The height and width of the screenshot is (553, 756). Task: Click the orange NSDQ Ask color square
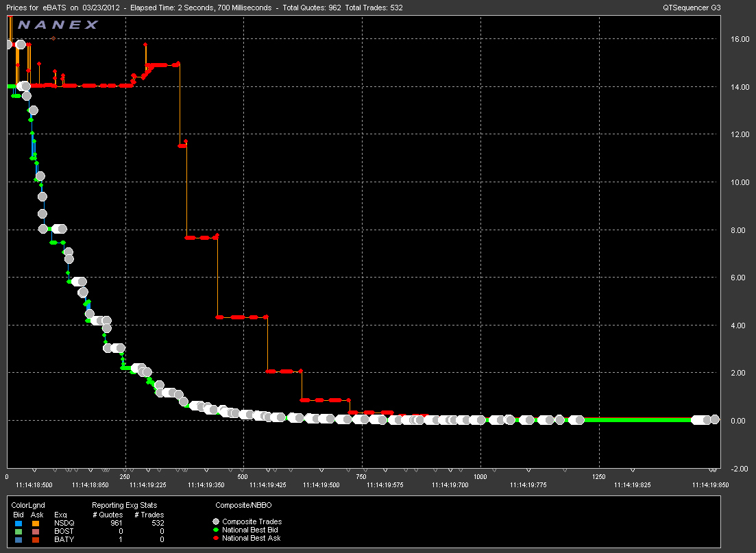35,523
